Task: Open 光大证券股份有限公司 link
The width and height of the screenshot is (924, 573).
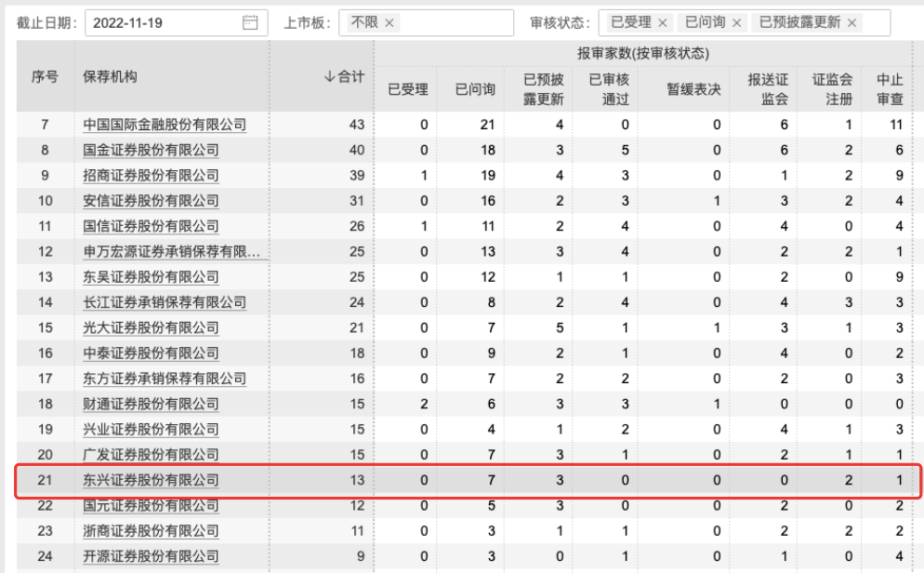Action: (151, 327)
